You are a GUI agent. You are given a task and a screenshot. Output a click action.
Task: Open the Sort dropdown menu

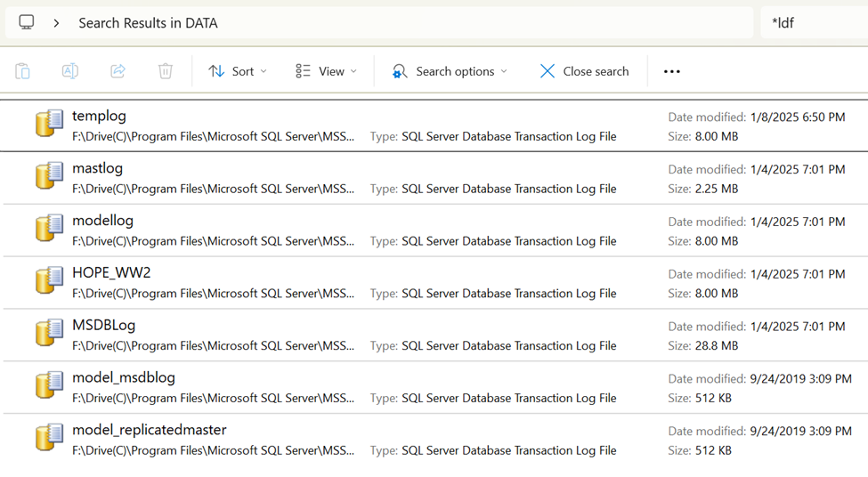(238, 71)
